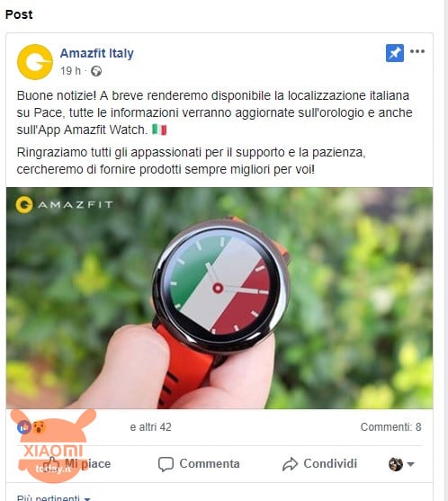
Task: Click the Mi piace thumbs-up button
Action: tap(76, 463)
